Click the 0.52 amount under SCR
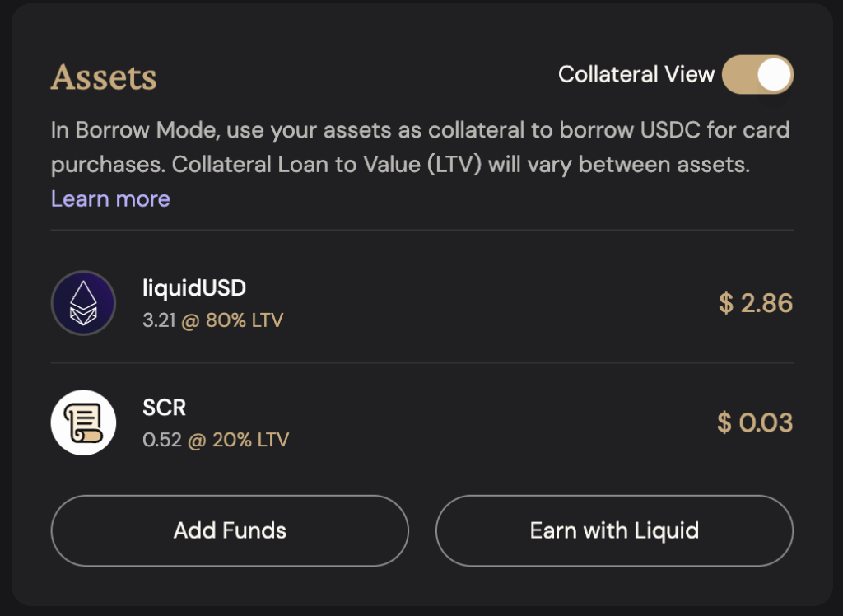The height and width of the screenshot is (616, 843). (x=162, y=440)
